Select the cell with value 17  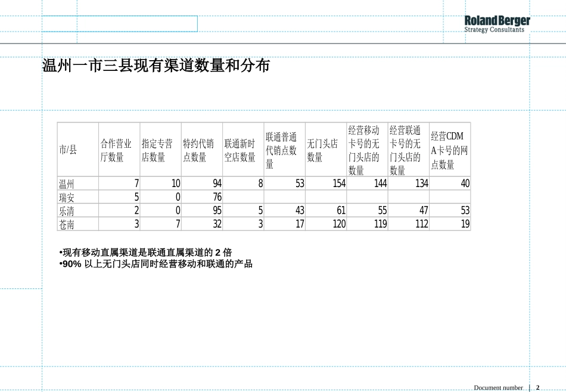(x=284, y=224)
